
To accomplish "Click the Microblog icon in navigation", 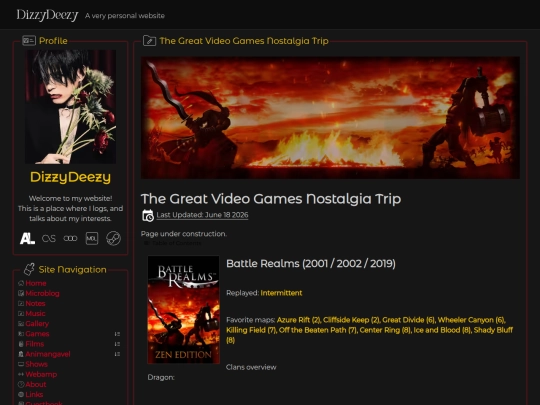I will (x=21, y=293).
